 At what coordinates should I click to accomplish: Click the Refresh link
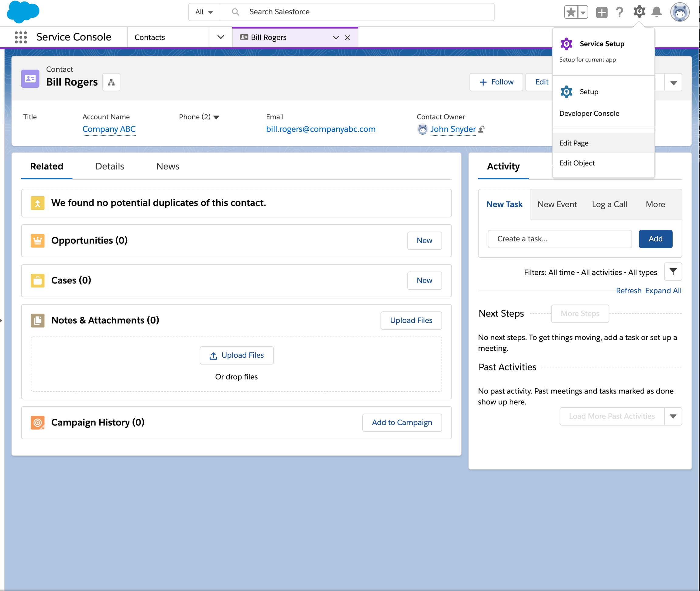629,291
